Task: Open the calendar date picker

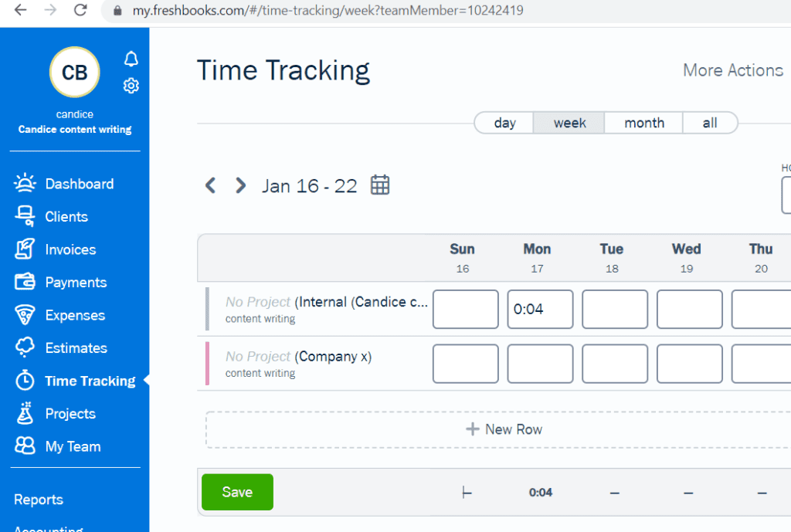Action: tap(379, 185)
